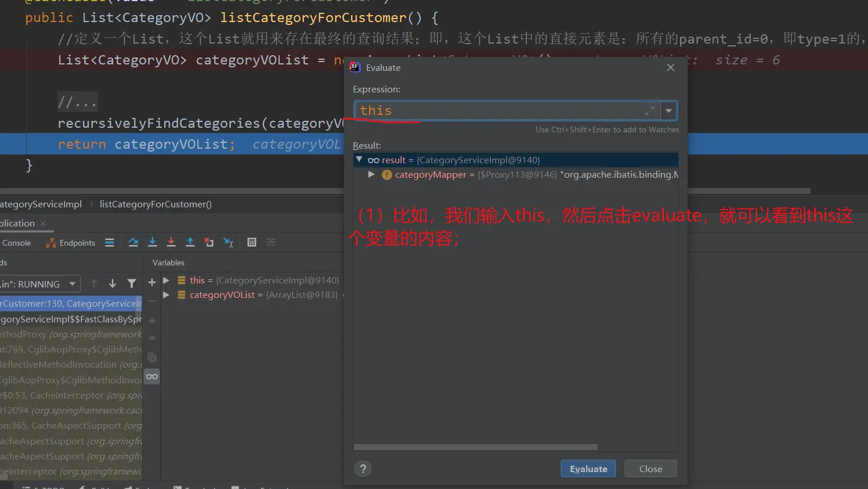Image resolution: width=868 pixels, height=489 pixels.
Task: Click the Layout settings lines icon
Action: (110, 243)
